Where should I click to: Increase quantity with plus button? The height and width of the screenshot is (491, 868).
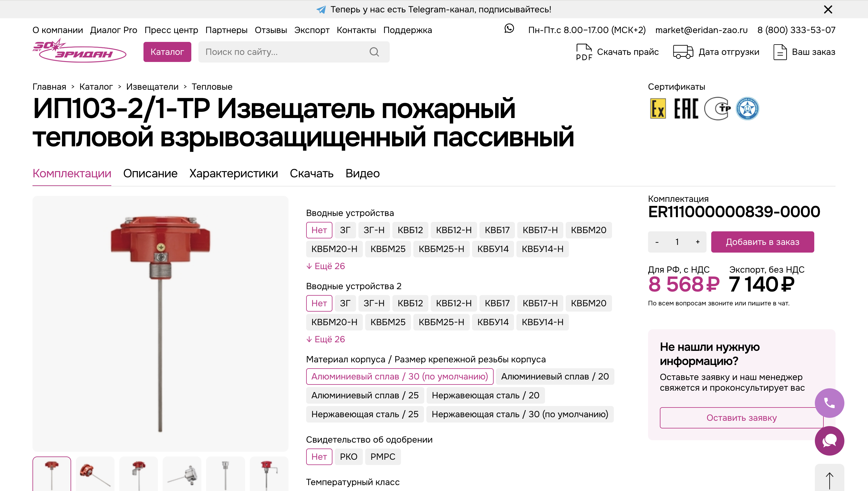698,242
